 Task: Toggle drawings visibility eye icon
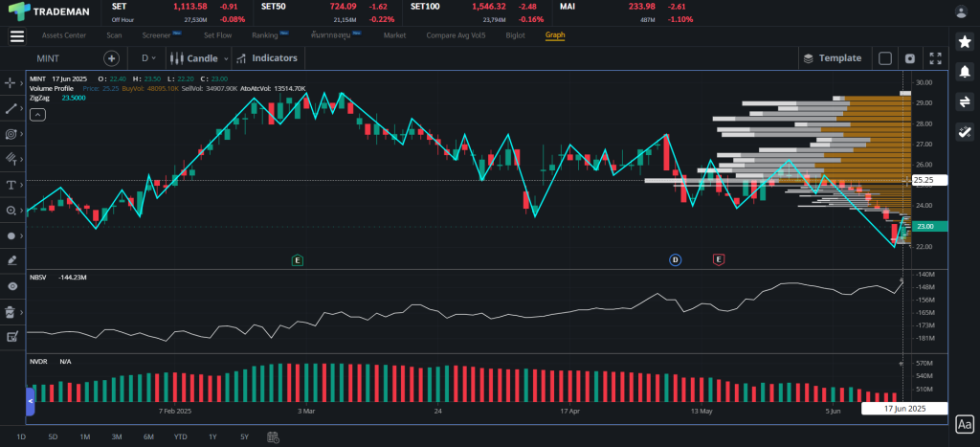coord(12,286)
